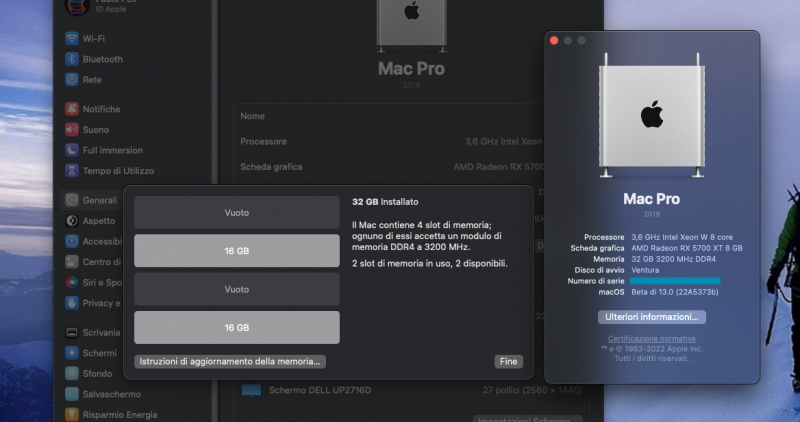Click Processore row in settings pane

point(390,141)
